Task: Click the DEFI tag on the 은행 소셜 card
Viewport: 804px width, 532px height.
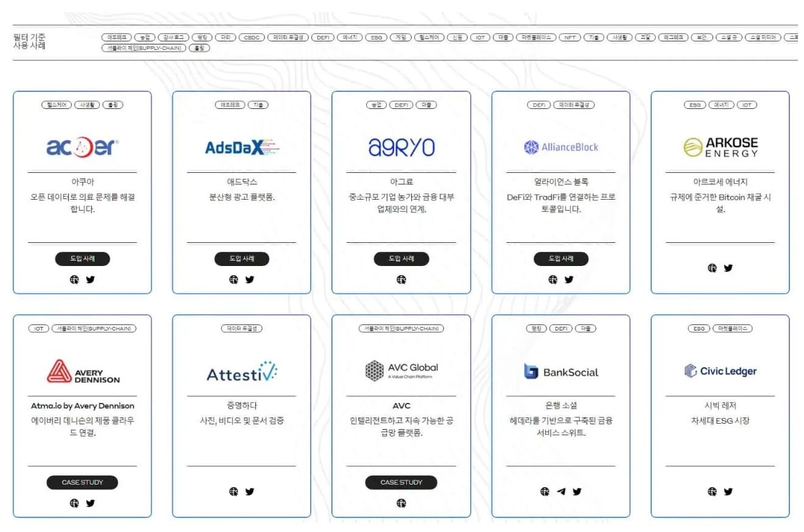Action: point(560,328)
